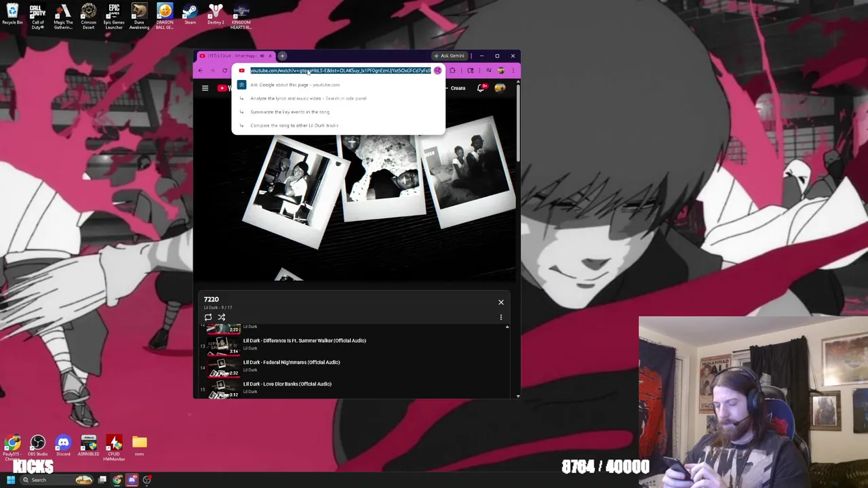The width and height of the screenshot is (868, 488).
Task: Click the YouTube logo
Action: [x=224, y=88]
